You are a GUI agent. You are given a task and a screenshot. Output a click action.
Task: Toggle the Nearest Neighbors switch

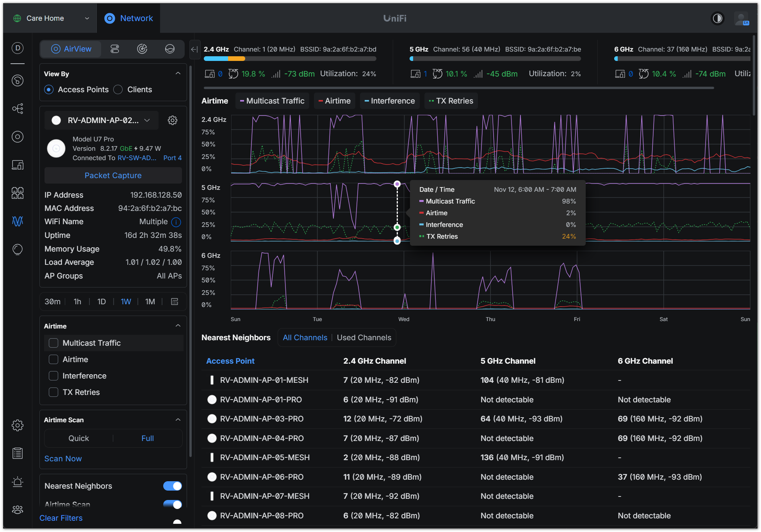pyautogui.click(x=173, y=486)
